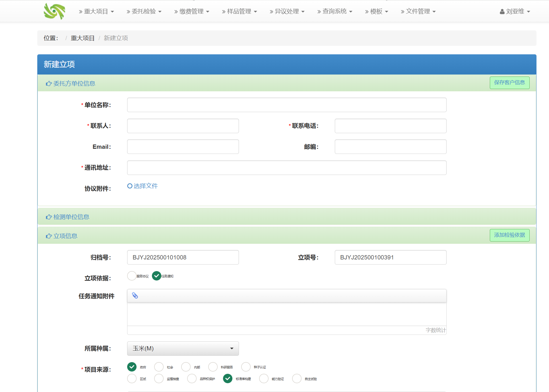Expand the 重大项目 navigation menu

coord(96,11)
